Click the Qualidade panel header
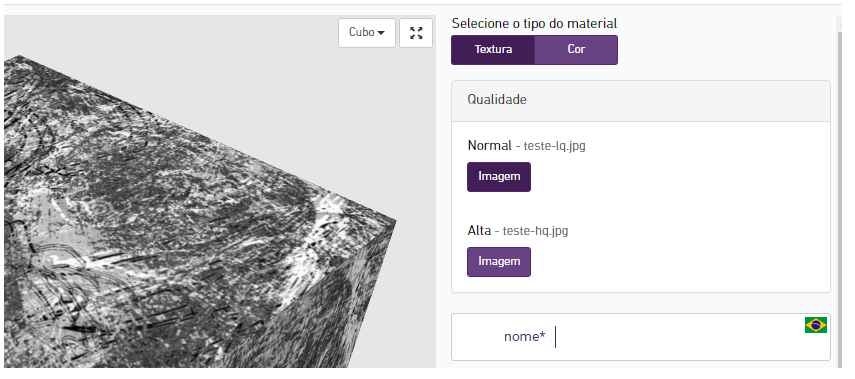The width and height of the screenshot is (855, 379). (x=641, y=100)
